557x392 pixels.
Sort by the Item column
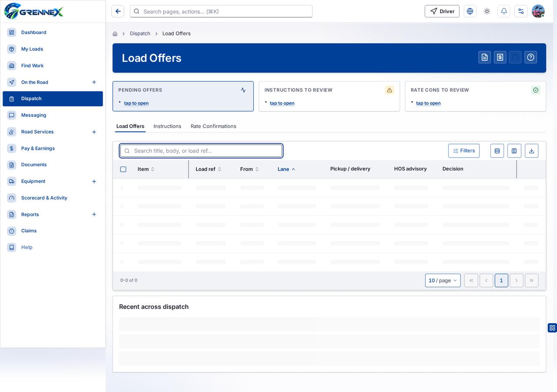point(146,169)
